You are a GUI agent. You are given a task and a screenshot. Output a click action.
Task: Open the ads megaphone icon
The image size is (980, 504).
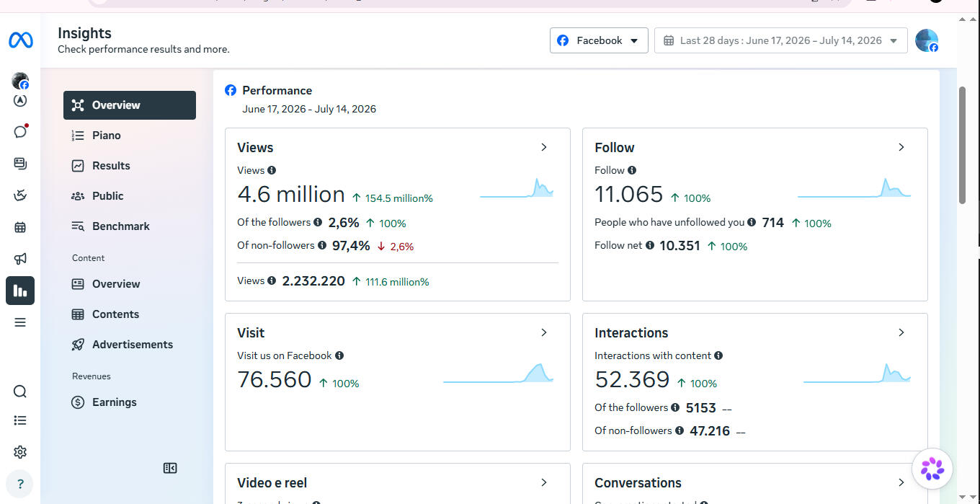pos(20,259)
